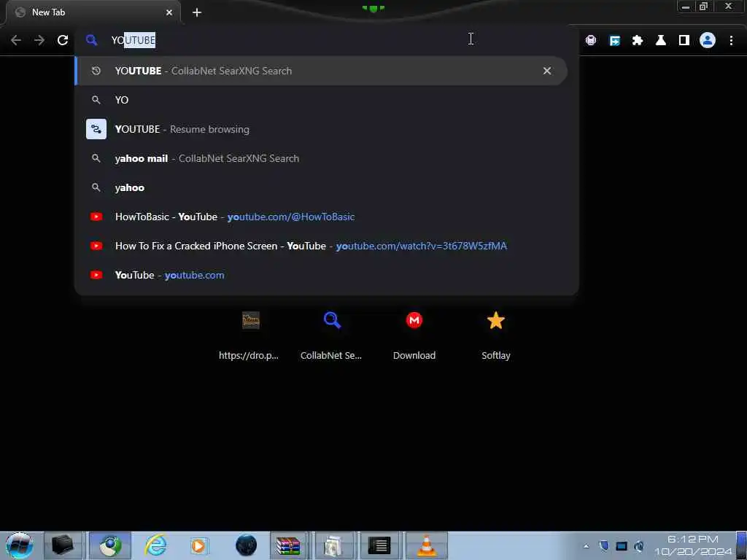
Task: Switch to the New Tab tab
Action: tap(93, 12)
